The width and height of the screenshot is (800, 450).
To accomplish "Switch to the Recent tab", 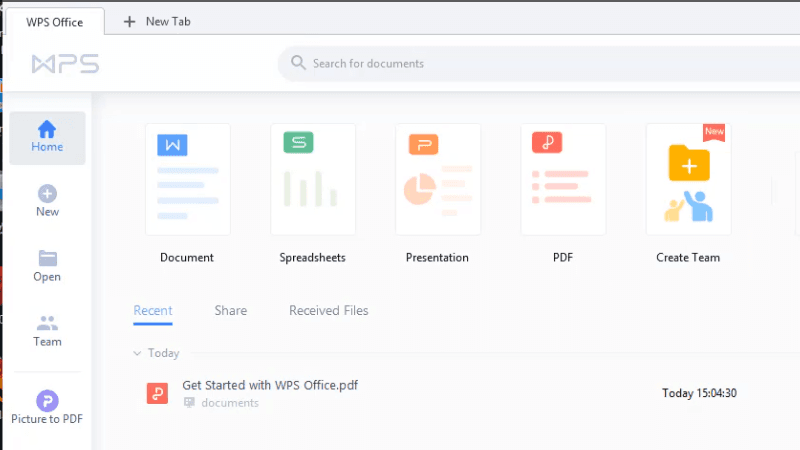I will coord(153,311).
